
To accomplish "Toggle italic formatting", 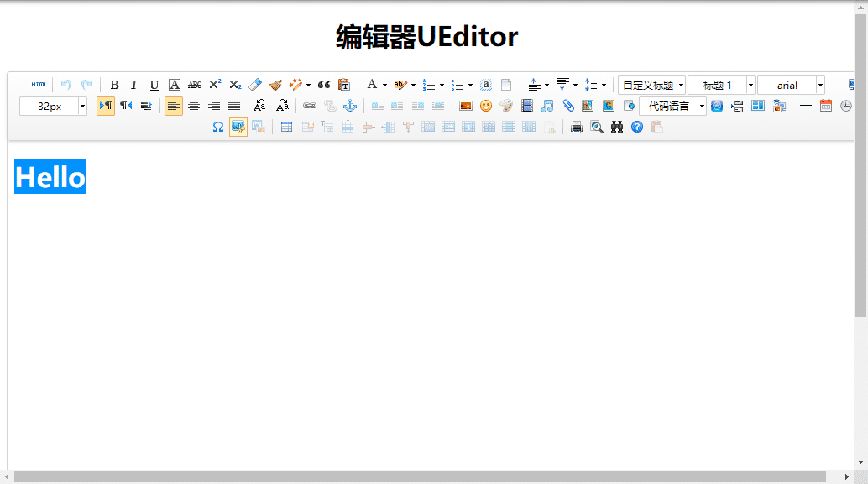I will (134, 85).
